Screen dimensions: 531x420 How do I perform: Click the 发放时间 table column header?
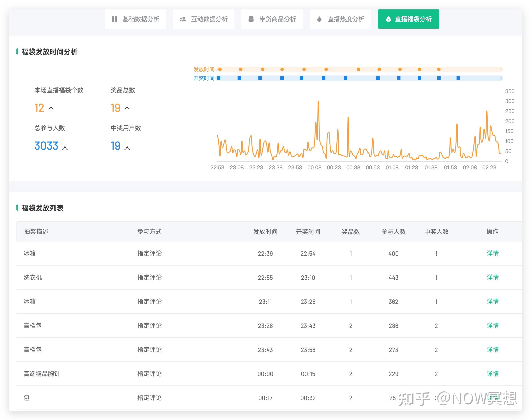(265, 232)
